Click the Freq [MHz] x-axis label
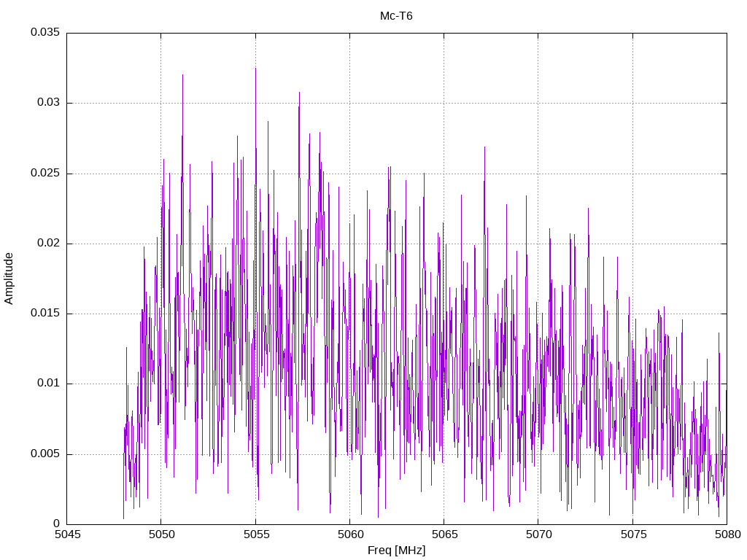The height and width of the screenshot is (560, 747). tap(396, 551)
